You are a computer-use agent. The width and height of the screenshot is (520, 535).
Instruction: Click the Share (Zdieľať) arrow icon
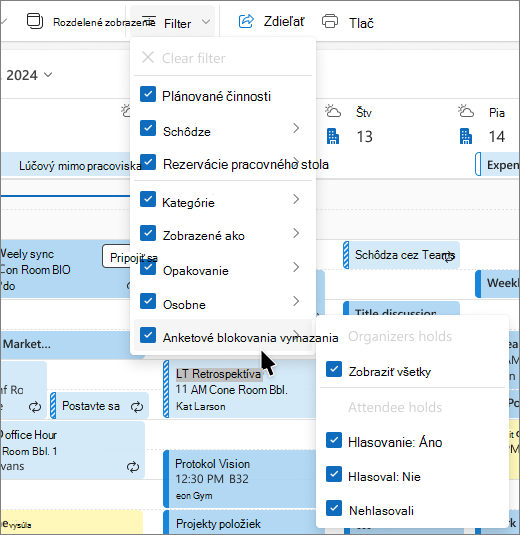pos(246,21)
